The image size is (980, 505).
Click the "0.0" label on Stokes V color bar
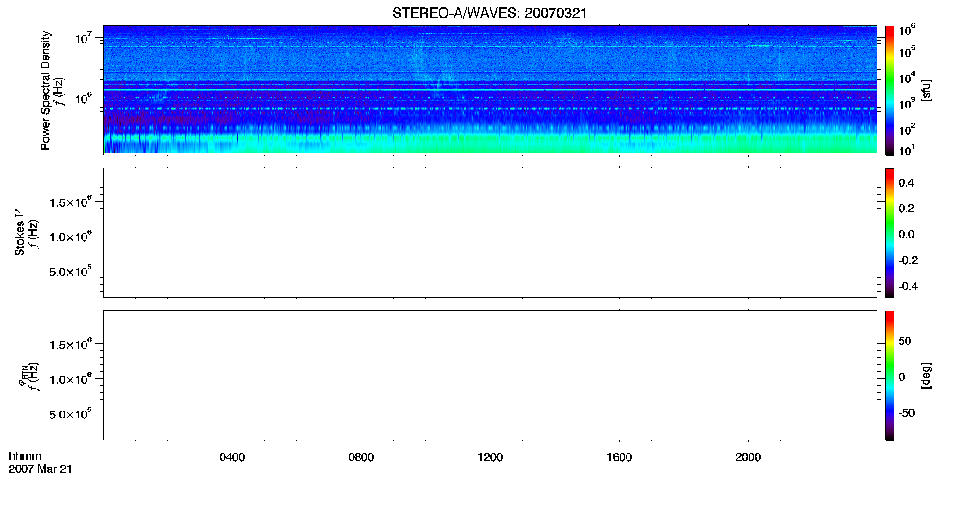[906, 235]
